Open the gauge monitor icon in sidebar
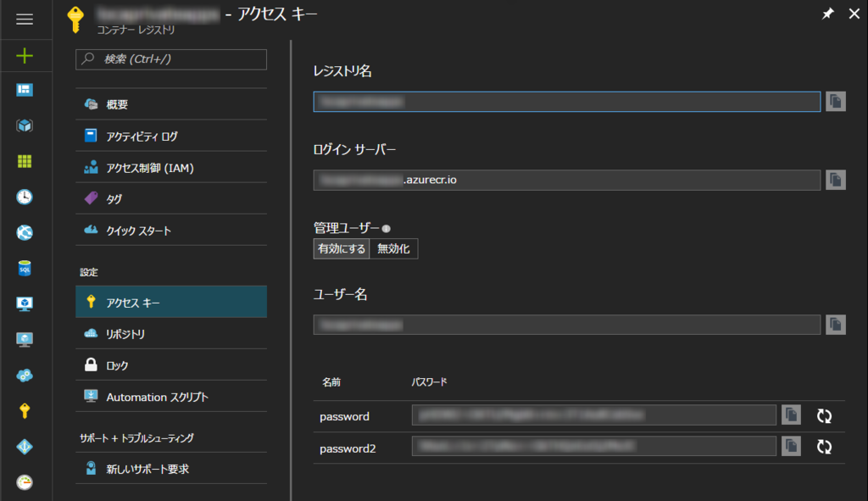Viewport: 868px width, 501px height. pos(25,482)
